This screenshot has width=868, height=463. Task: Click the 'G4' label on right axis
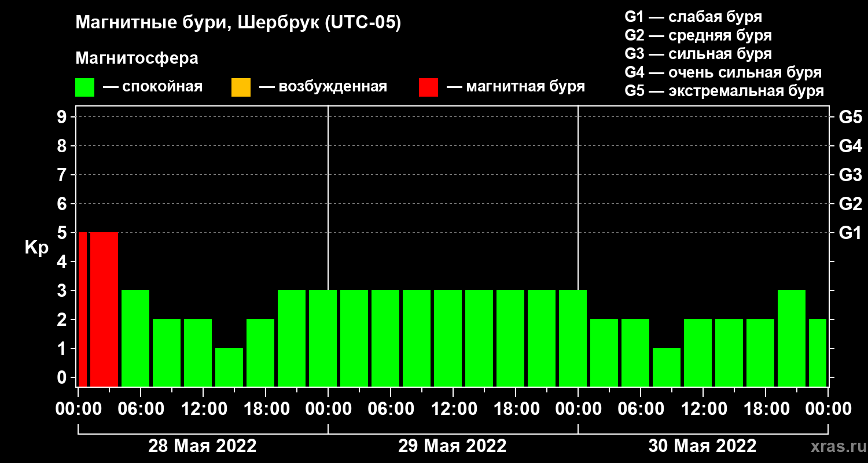pyautogui.click(x=850, y=146)
